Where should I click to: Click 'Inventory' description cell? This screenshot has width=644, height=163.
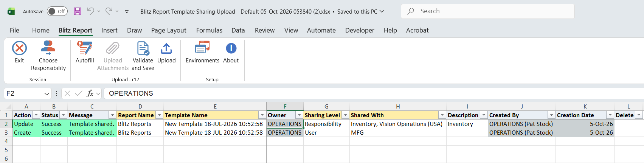pyautogui.click(x=467, y=124)
